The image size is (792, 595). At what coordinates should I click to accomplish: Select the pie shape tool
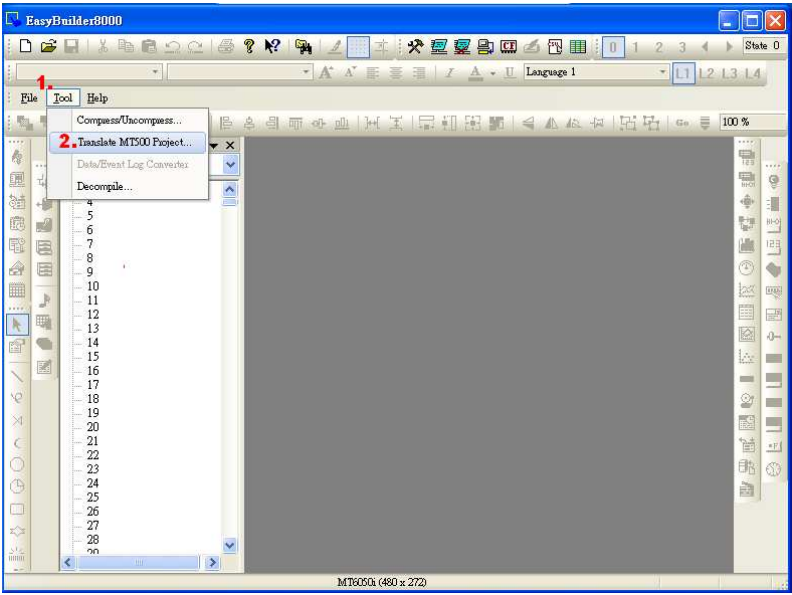(x=17, y=486)
